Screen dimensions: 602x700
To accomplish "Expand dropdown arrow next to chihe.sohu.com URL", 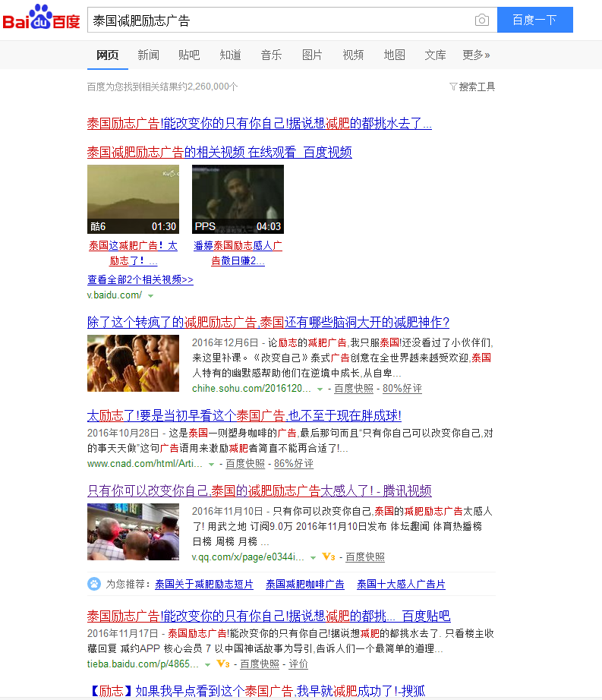I will [320, 389].
